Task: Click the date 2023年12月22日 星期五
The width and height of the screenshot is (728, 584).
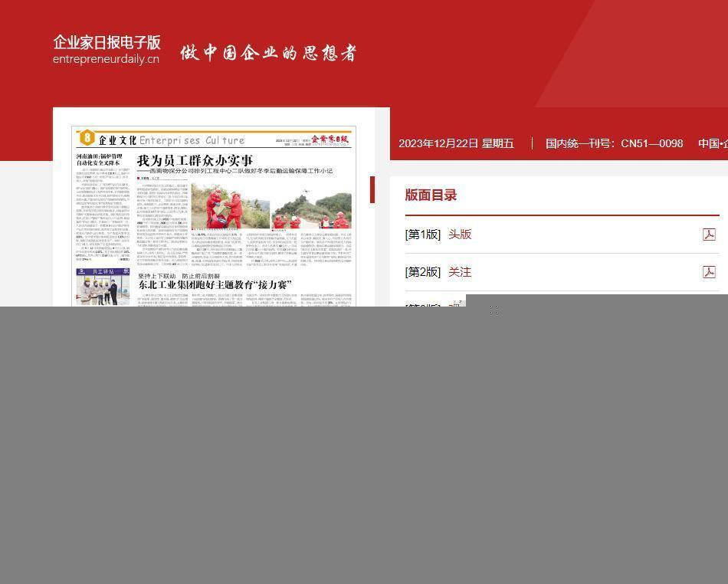Action: (455, 143)
